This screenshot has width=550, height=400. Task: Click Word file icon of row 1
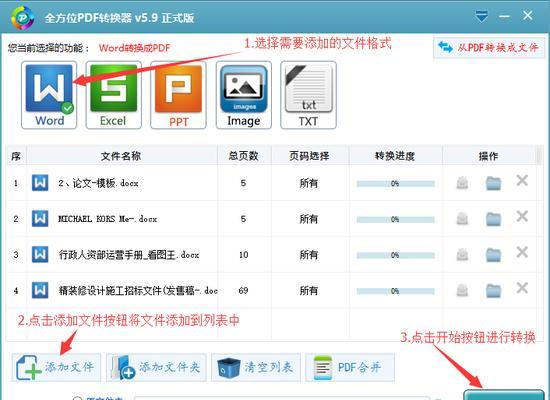[40, 183]
